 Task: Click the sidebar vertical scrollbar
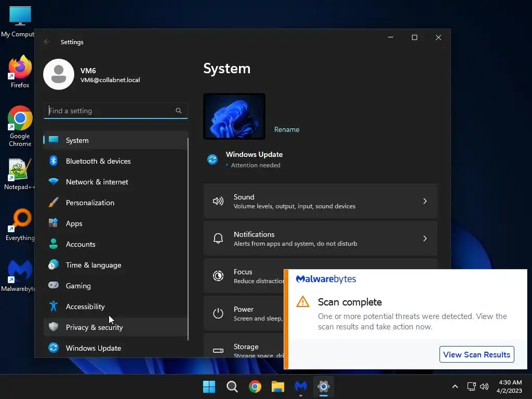pyautogui.click(x=188, y=239)
